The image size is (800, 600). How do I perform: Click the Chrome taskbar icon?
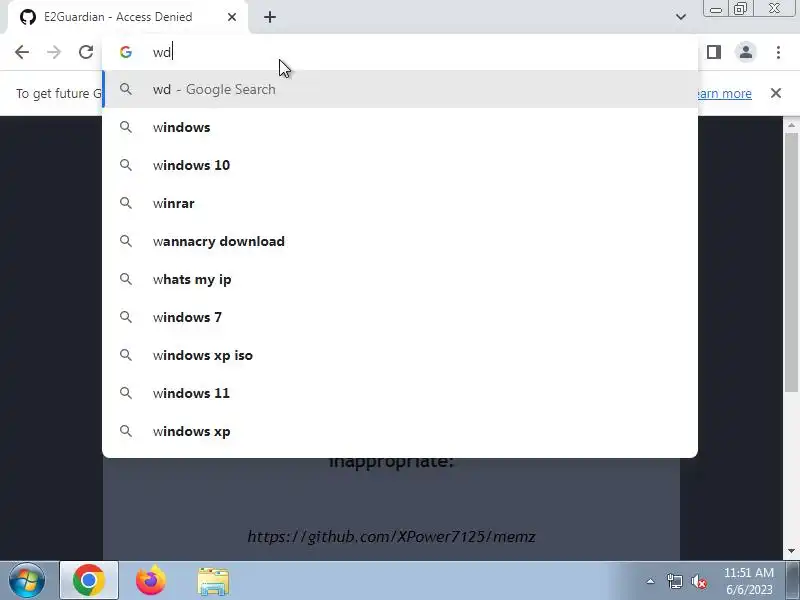click(x=89, y=581)
